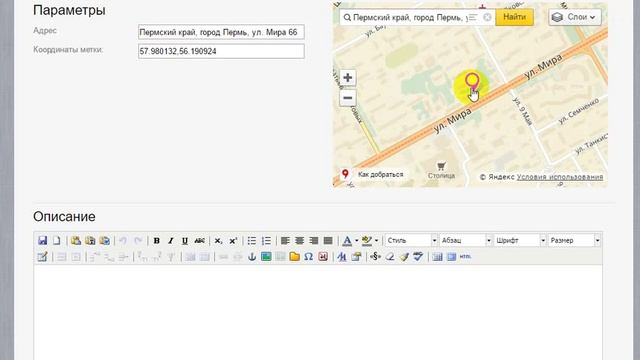Toggle Italic formatting
640x360 pixels.
171,241
